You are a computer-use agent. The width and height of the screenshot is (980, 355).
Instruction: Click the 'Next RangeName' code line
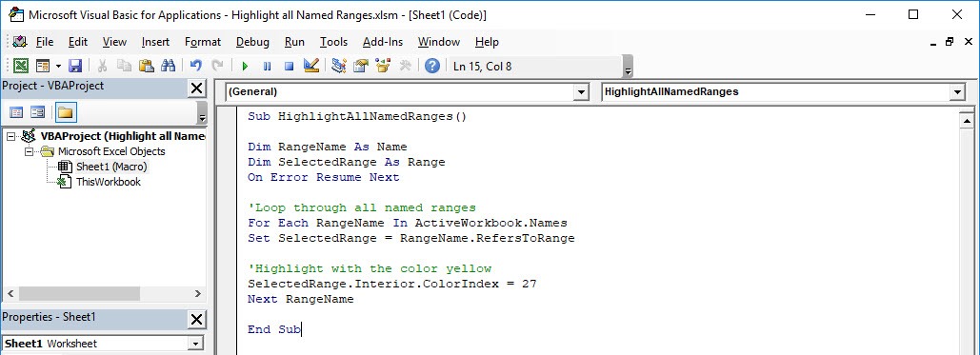tap(301, 300)
